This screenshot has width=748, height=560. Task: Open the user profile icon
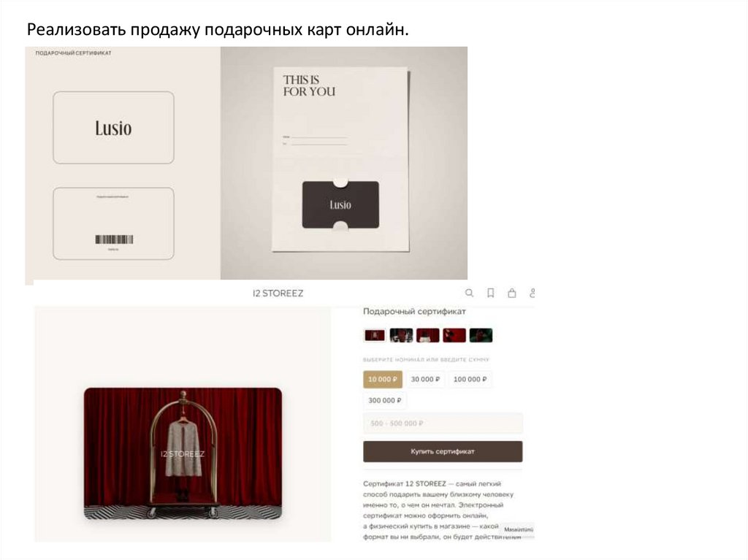click(532, 293)
